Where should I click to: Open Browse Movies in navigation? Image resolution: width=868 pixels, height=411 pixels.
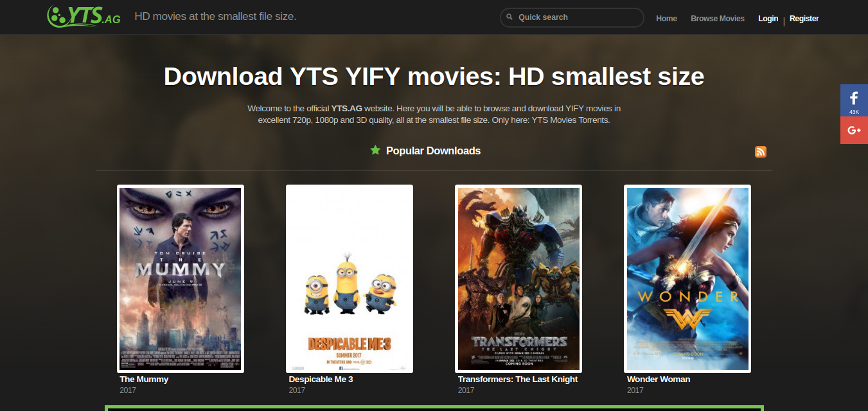(x=717, y=19)
